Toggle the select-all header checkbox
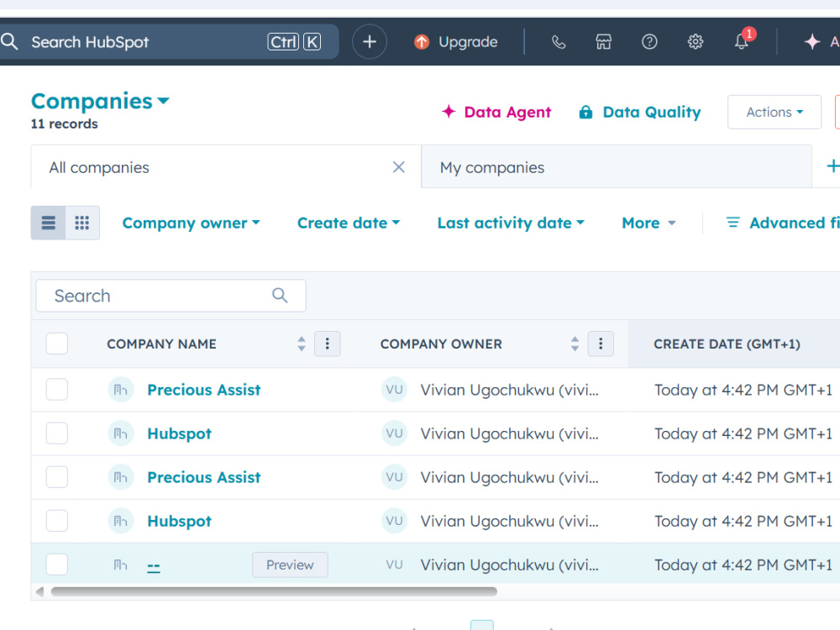The height and width of the screenshot is (630, 840). coord(57,344)
